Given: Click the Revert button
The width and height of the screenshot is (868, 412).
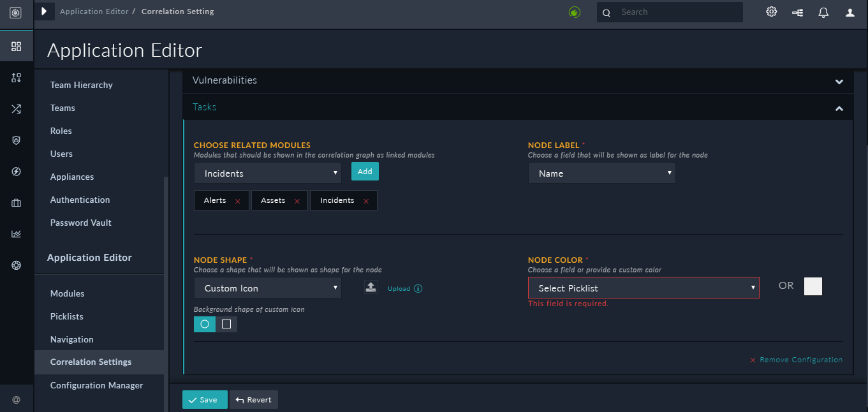Looking at the screenshot, I should click(254, 400).
